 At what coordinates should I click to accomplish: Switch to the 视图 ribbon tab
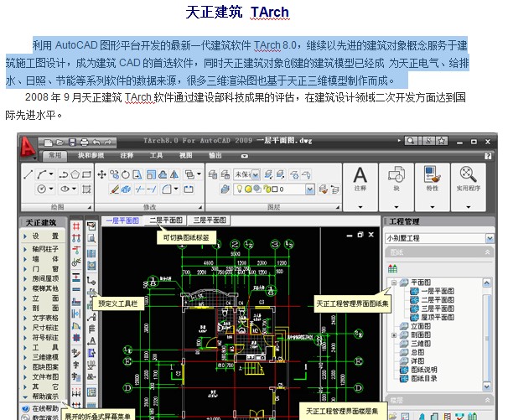(x=185, y=156)
